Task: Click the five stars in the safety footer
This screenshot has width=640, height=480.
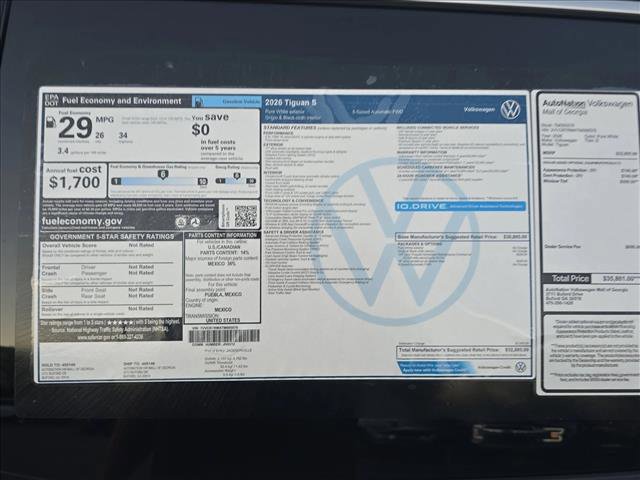Action: (120, 322)
